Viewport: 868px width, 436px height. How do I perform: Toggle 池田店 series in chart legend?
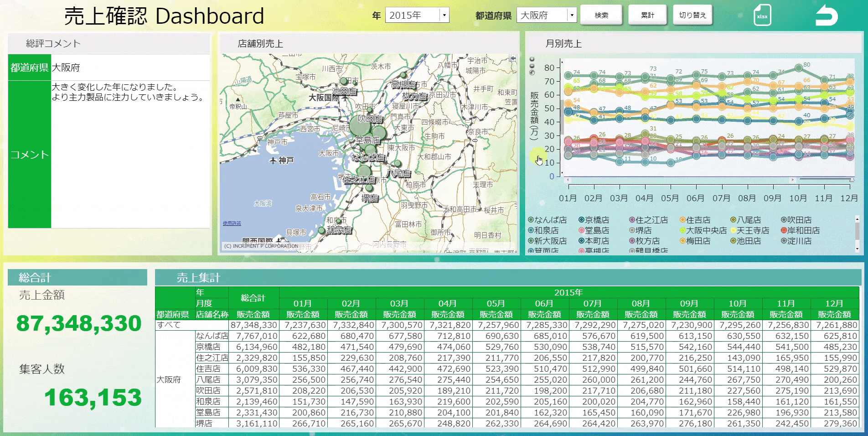(745, 241)
